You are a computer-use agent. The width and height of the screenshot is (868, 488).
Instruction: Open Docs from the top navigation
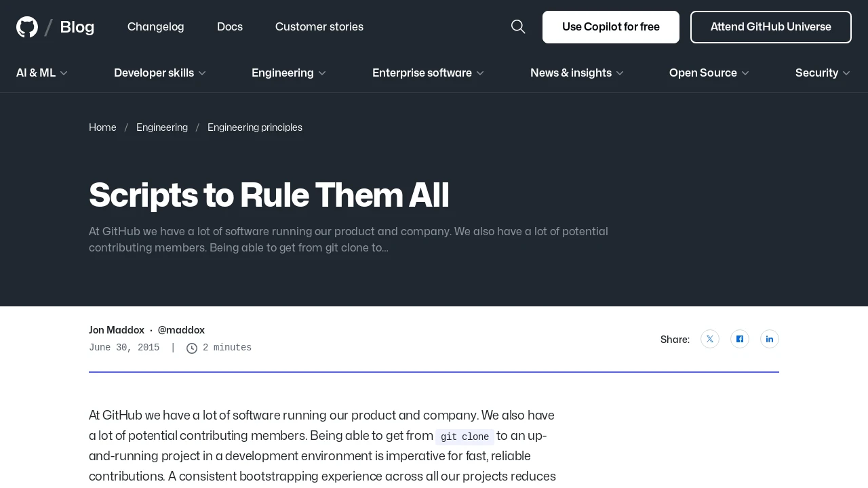[230, 27]
